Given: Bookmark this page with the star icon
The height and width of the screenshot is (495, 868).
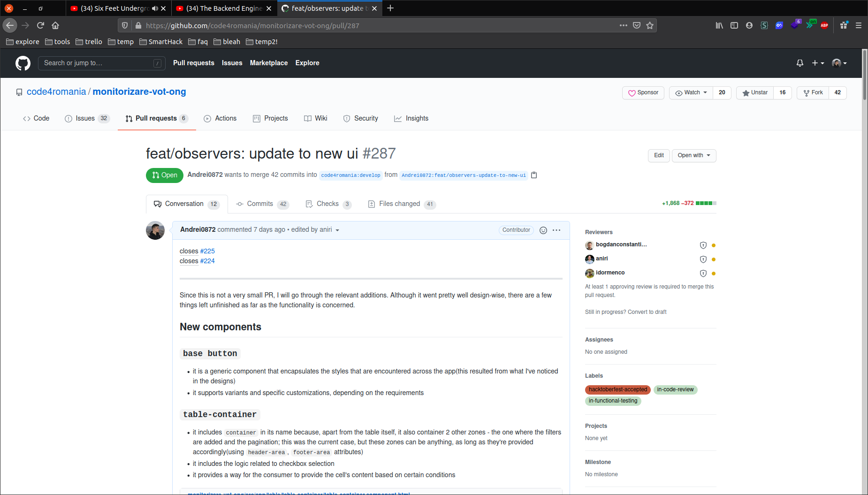Looking at the screenshot, I should pos(650,26).
